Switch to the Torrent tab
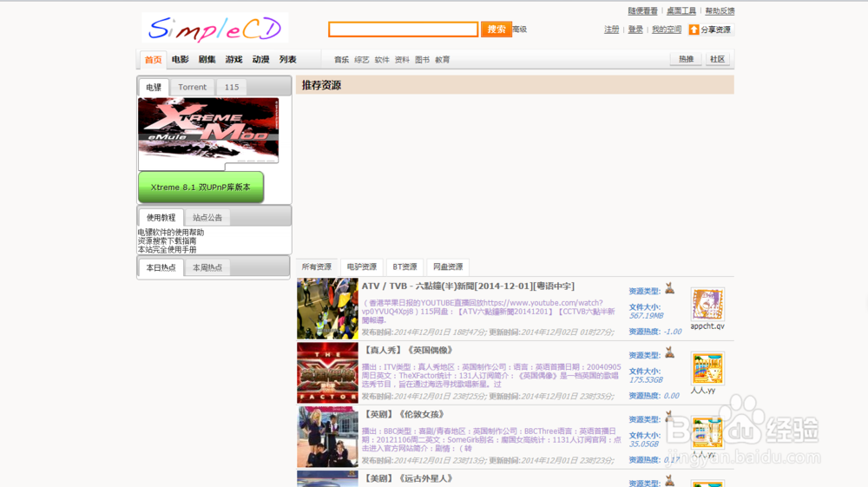 [x=192, y=87]
